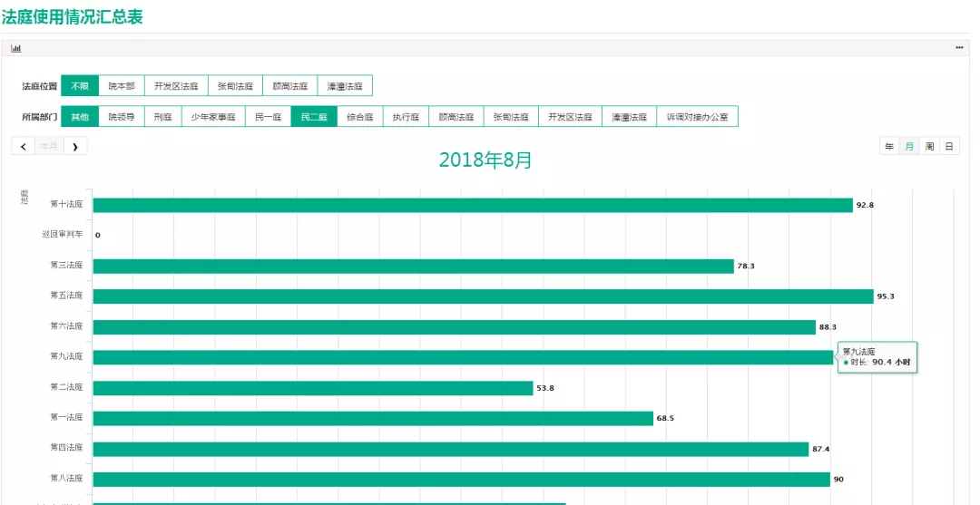Click the 第九法庭 bar
Image resolution: width=980 pixels, height=505 pixels.
463,358
